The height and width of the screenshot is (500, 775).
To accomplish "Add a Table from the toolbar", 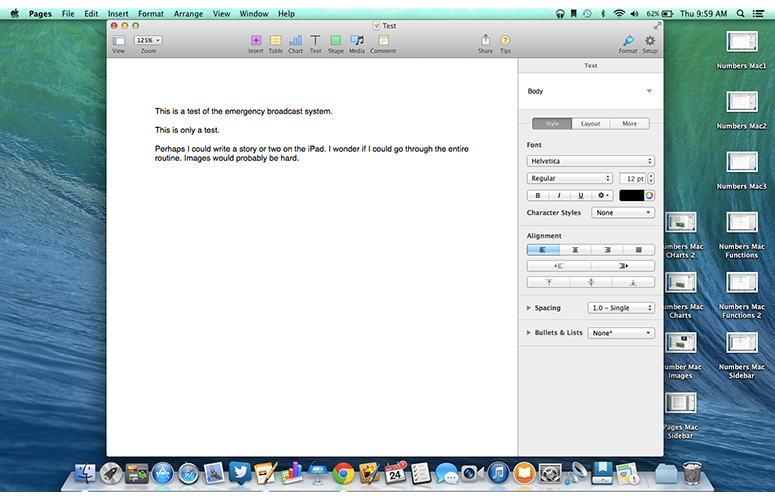I will (x=275, y=41).
